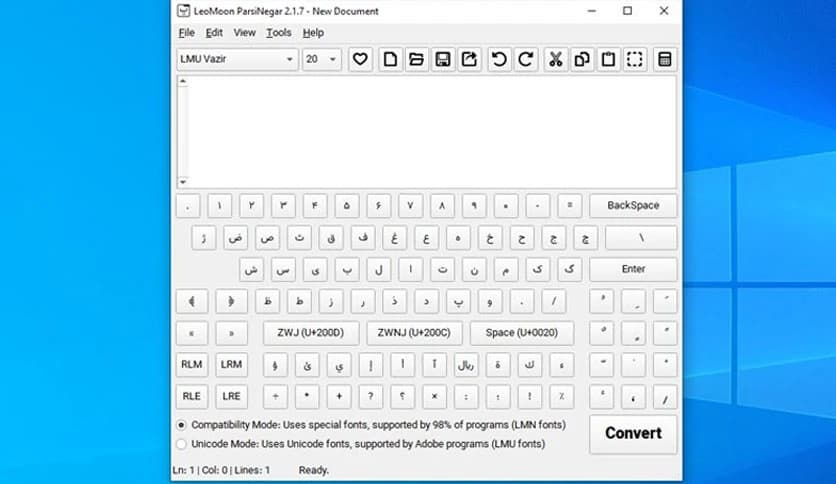This screenshot has height=484, width=836.
Task: Open the calculator icon in toolbar
Action: tap(663, 60)
